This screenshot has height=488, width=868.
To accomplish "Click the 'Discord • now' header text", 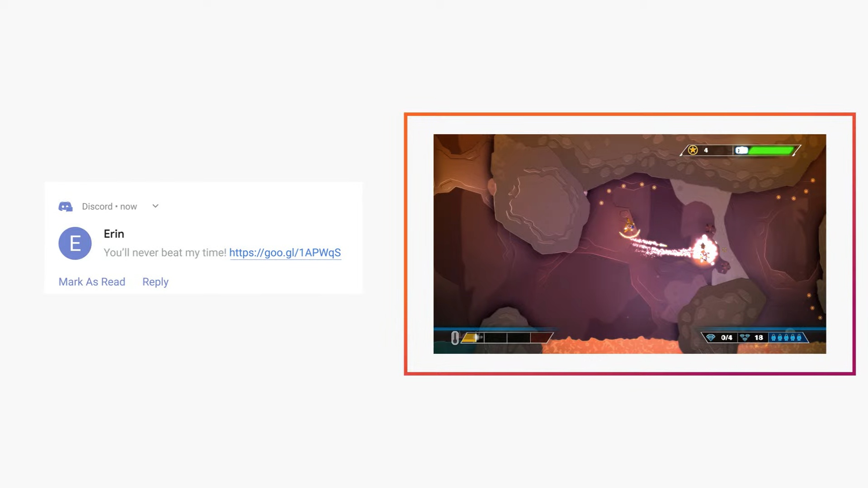I will coord(109,206).
